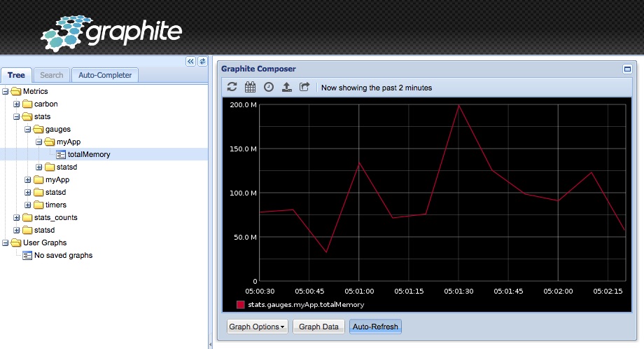The height and width of the screenshot is (349, 644).
Task: Switch to the Search tab
Action: coord(52,75)
